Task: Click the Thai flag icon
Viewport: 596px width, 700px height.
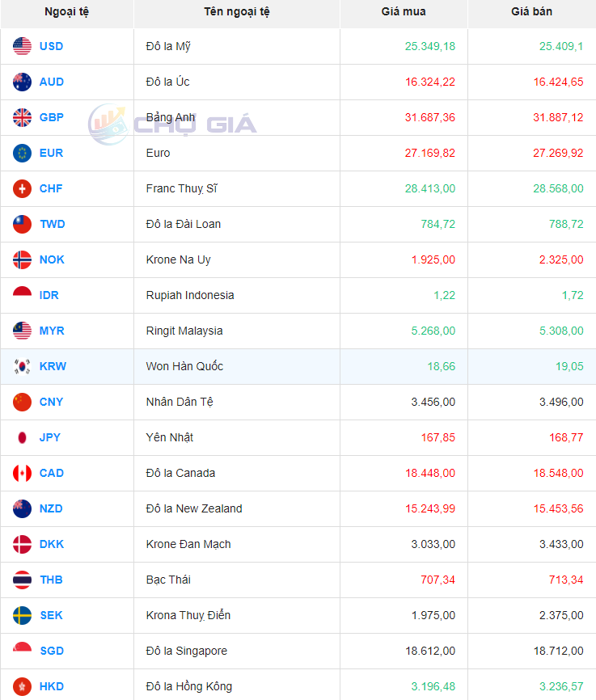Action: [x=22, y=580]
